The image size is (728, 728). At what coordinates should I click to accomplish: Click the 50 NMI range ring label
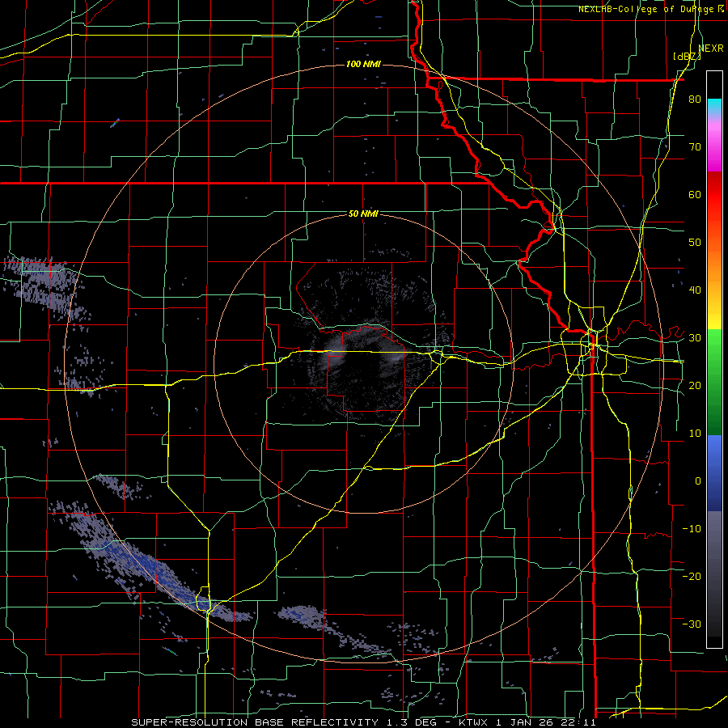363,214
